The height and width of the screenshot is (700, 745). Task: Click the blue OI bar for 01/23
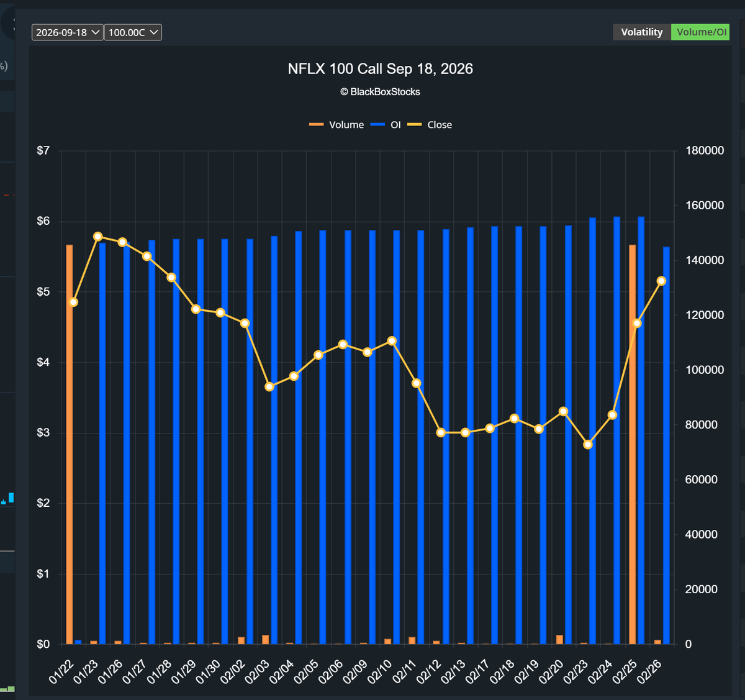tap(102, 443)
